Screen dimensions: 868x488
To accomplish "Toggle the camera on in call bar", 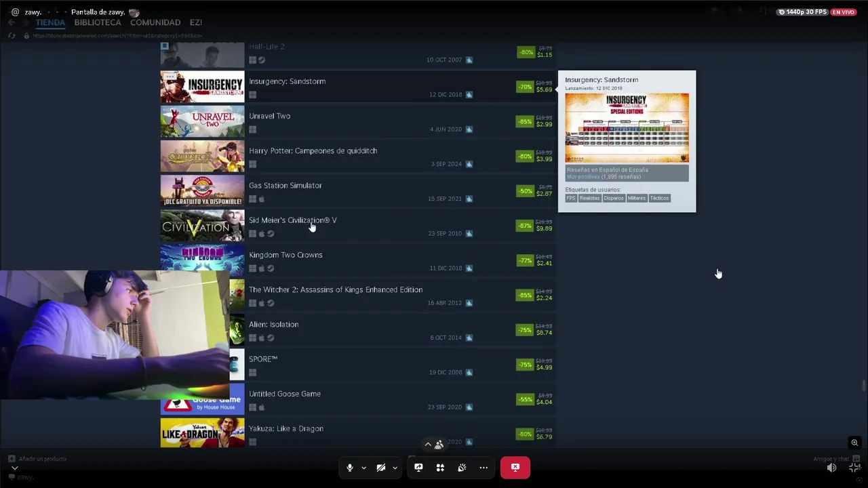I will 381,468.
